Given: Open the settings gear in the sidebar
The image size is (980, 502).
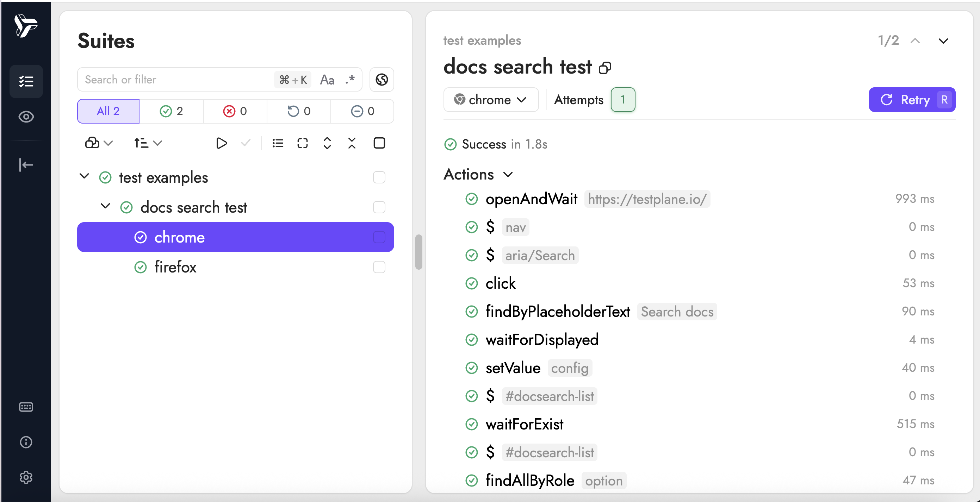Looking at the screenshot, I should tap(26, 478).
